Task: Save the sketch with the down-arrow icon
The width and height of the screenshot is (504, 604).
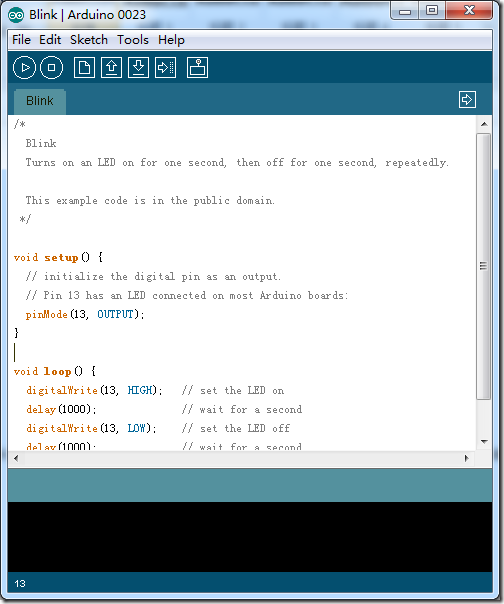Action: [138, 67]
